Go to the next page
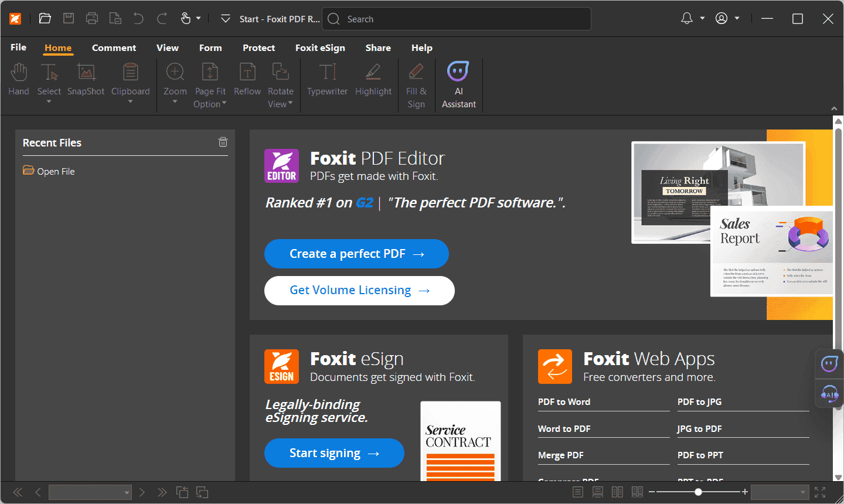 [142, 492]
